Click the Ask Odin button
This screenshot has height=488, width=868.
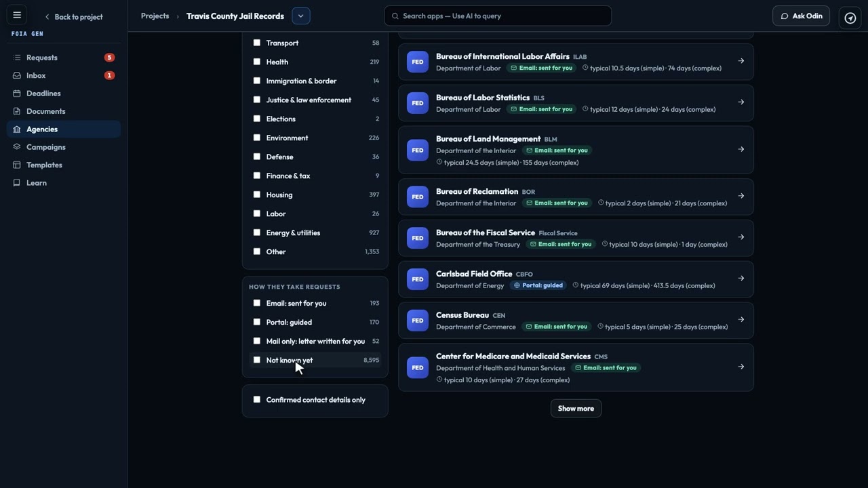pos(801,16)
